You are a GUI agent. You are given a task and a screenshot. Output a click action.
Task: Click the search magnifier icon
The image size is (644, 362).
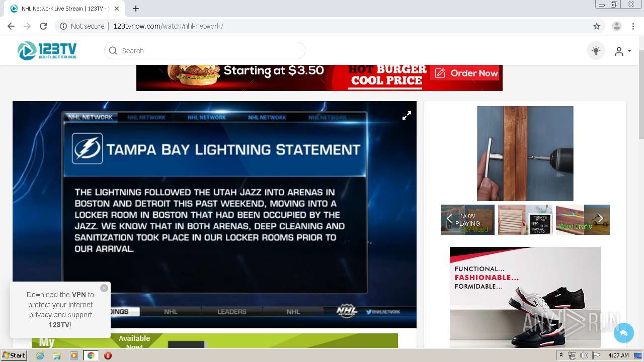(x=113, y=51)
